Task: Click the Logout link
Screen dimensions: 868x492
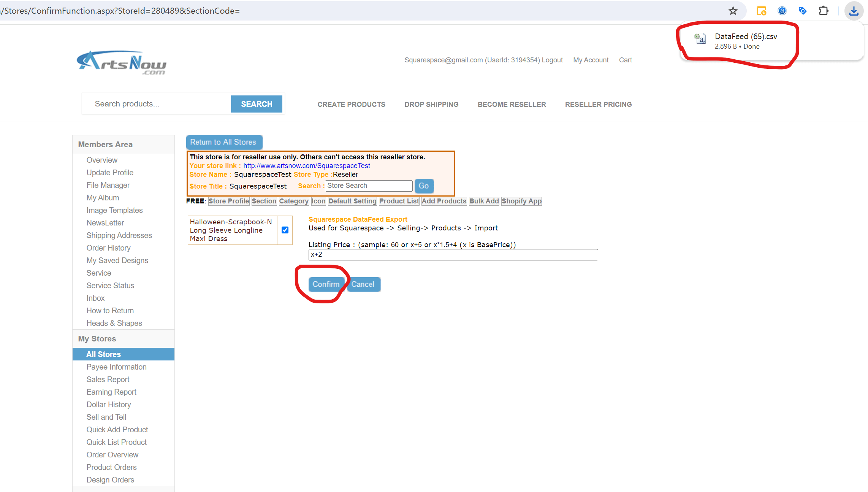Action: (x=552, y=60)
